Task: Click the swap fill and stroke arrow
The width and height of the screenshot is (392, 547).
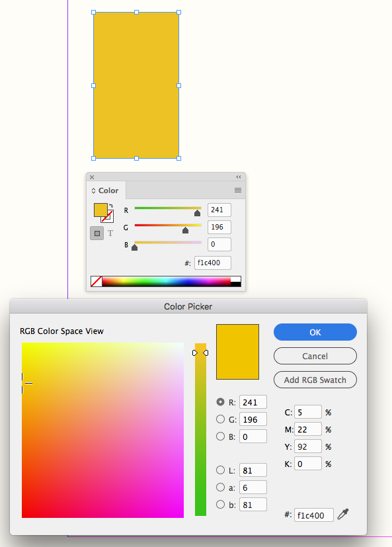Action: pyautogui.click(x=111, y=204)
